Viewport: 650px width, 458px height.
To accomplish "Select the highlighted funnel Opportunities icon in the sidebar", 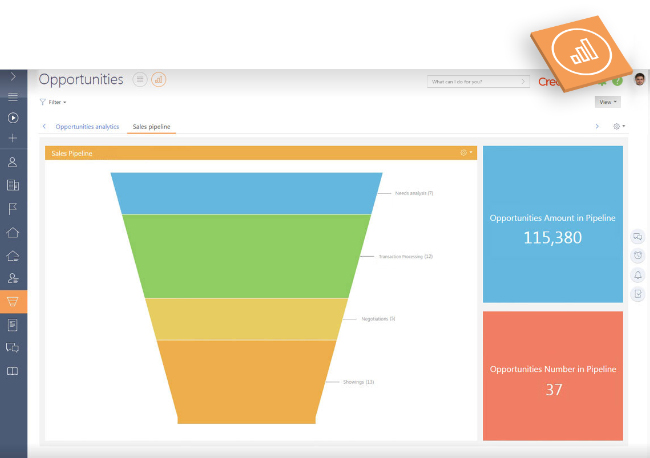I will click(x=13, y=301).
